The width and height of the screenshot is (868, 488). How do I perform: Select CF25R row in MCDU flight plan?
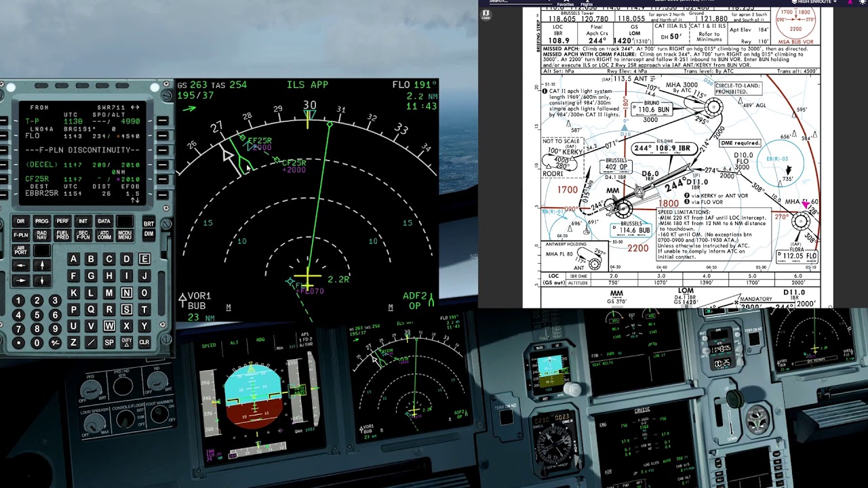click(x=81, y=180)
